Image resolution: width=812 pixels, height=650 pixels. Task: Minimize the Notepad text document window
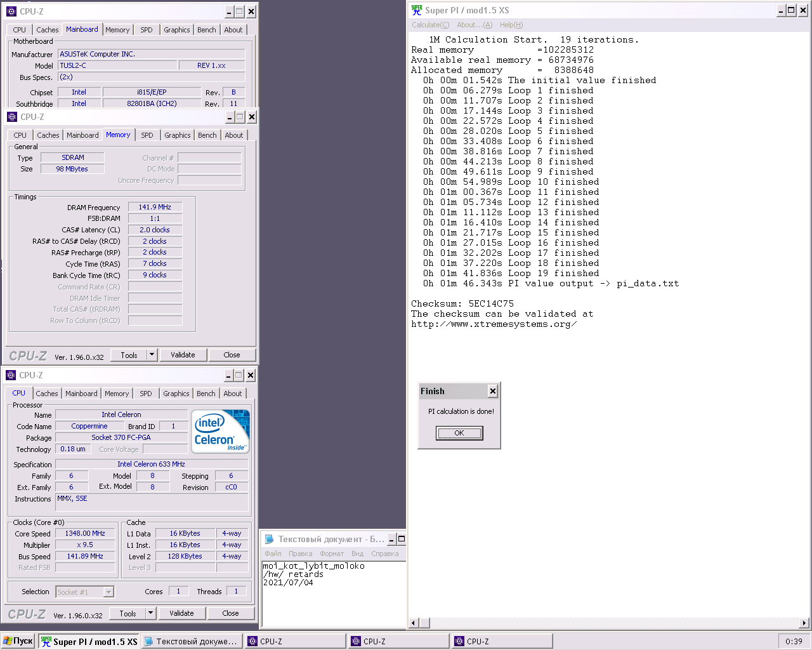pyautogui.click(x=392, y=539)
